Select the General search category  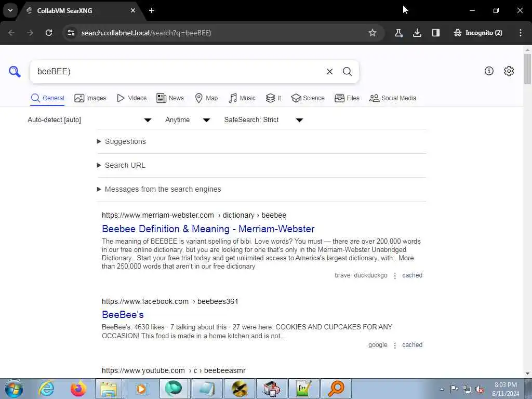point(47,98)
